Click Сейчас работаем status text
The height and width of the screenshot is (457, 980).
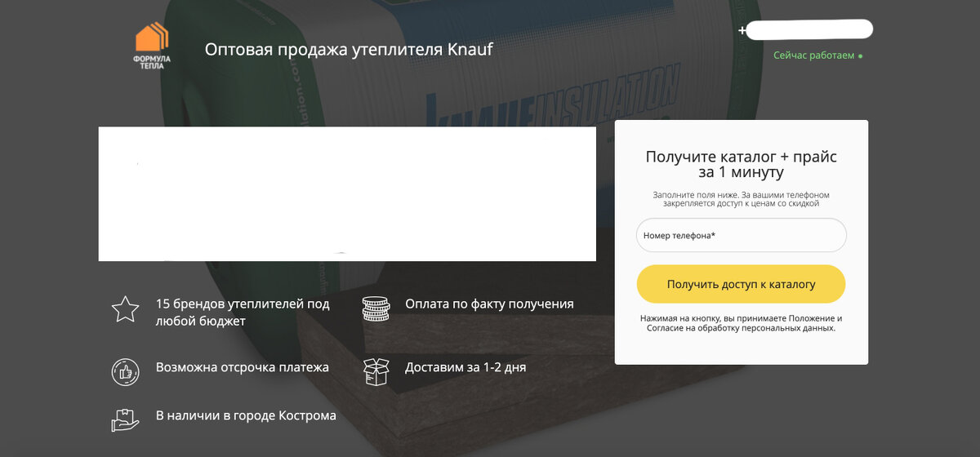click(x=813, y=55)
